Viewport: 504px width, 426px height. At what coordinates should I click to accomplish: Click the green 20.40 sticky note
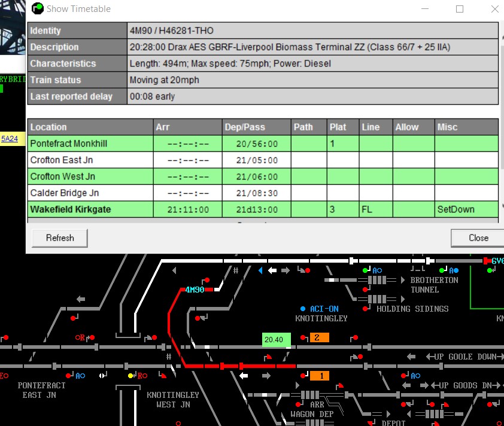click(277, 340)
